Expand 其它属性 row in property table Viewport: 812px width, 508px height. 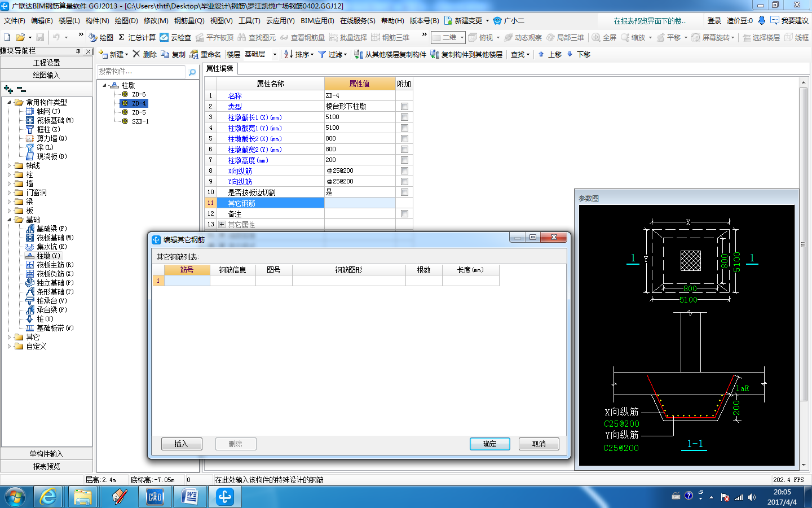coord(222,224)
